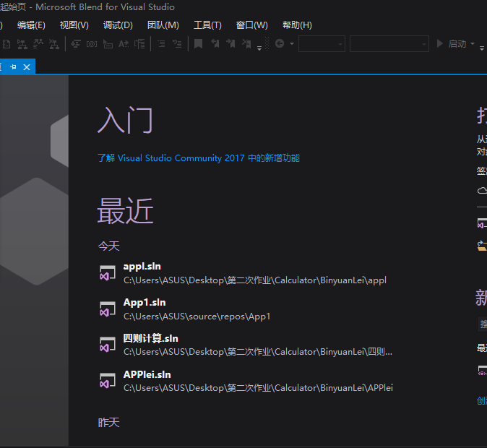Screen dimensions: 487x448
Task: Click the cloud icon on right panel
Action: [x=483, y=191]
